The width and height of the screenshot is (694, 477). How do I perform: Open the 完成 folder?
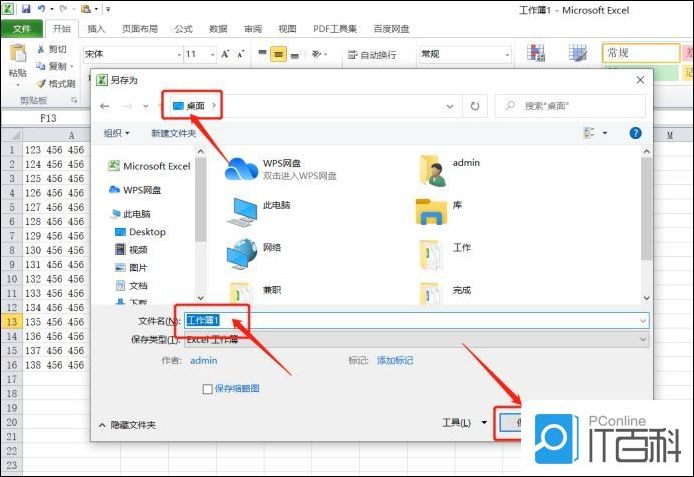click(430, 292)
